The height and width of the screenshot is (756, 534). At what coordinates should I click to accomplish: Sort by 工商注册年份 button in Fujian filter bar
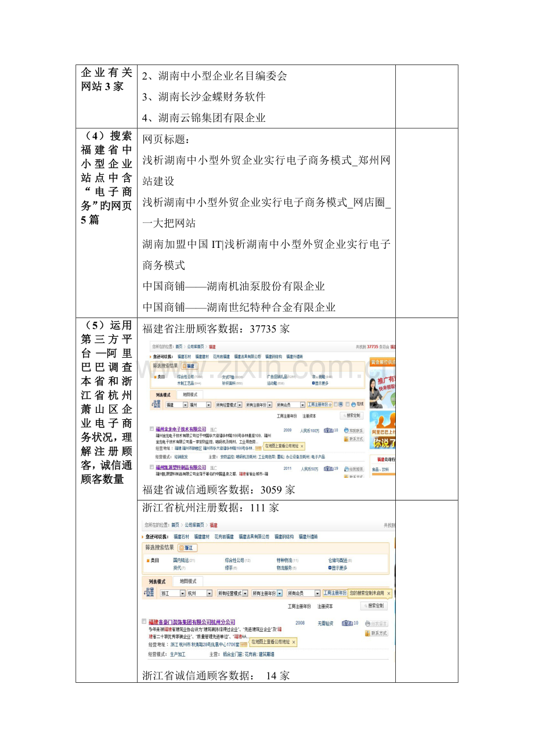click(x=320, y=404)
